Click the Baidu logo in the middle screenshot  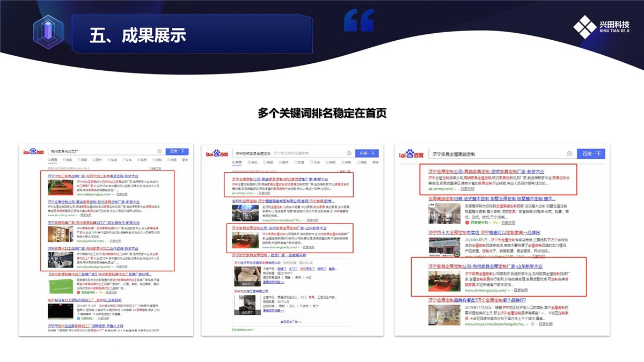point(217,153)
